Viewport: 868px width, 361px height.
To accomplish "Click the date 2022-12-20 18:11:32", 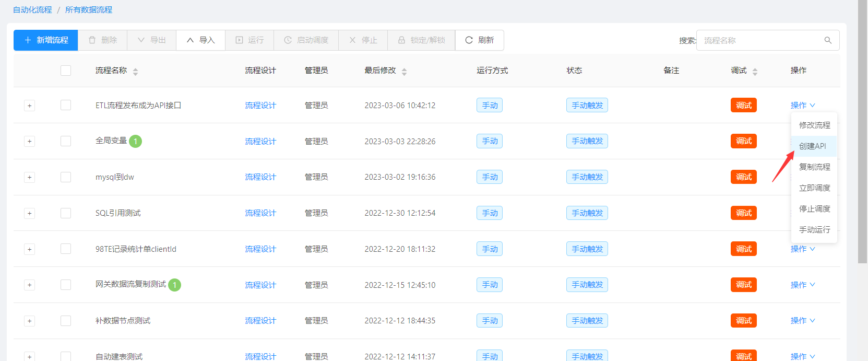I will (x=400, y=249).
